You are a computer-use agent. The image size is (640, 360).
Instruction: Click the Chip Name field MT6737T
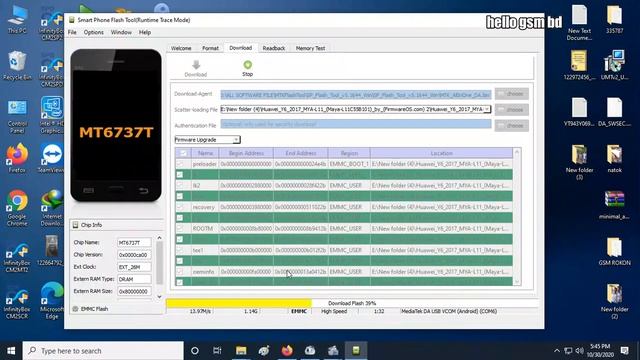134,242
